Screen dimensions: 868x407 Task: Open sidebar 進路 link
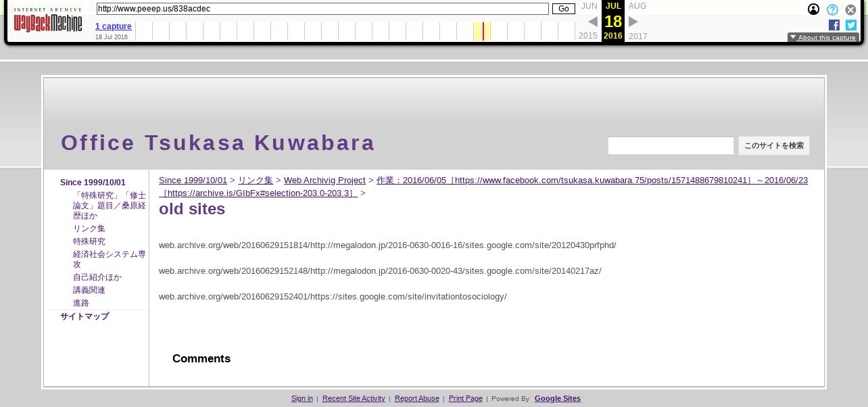coord(81,303)
